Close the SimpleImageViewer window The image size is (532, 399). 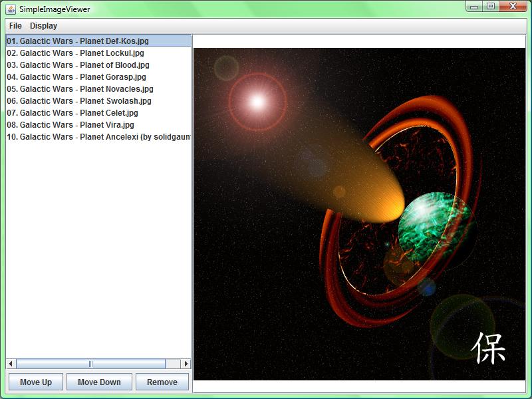tap(513, 7)
